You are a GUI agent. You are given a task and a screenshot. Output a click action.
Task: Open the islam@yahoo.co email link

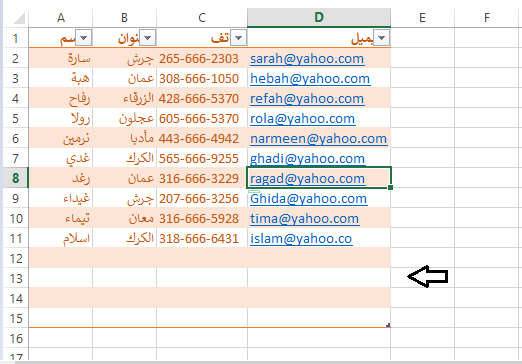(301, 239)
